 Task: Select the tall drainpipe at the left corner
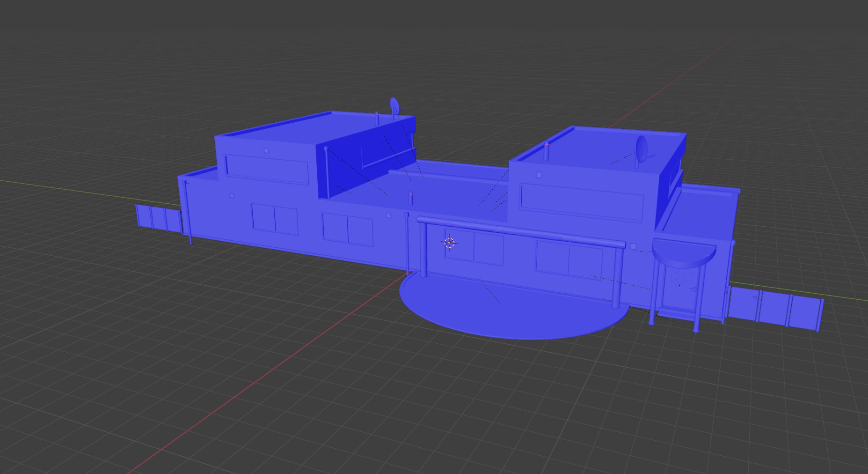point(188,212)
